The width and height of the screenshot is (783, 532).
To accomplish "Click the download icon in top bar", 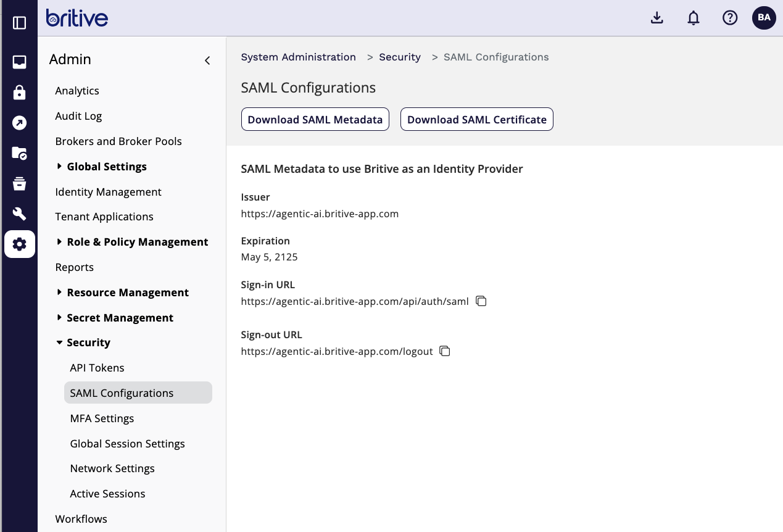I will 657,18.
